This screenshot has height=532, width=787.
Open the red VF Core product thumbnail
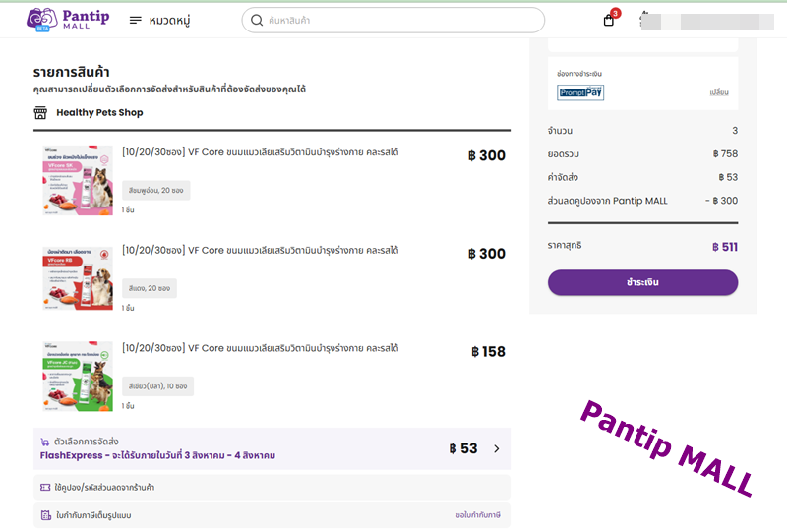tap(78, 278)
